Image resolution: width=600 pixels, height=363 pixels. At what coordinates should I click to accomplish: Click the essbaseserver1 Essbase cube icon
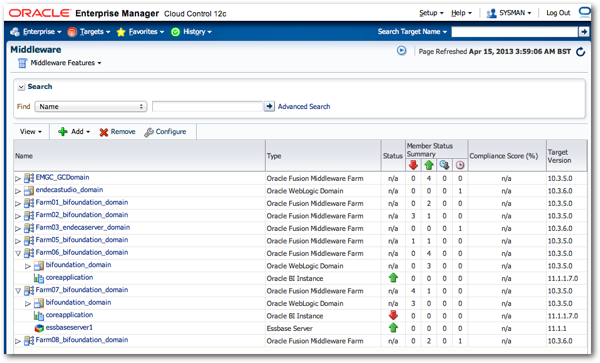tap(39, 328)
